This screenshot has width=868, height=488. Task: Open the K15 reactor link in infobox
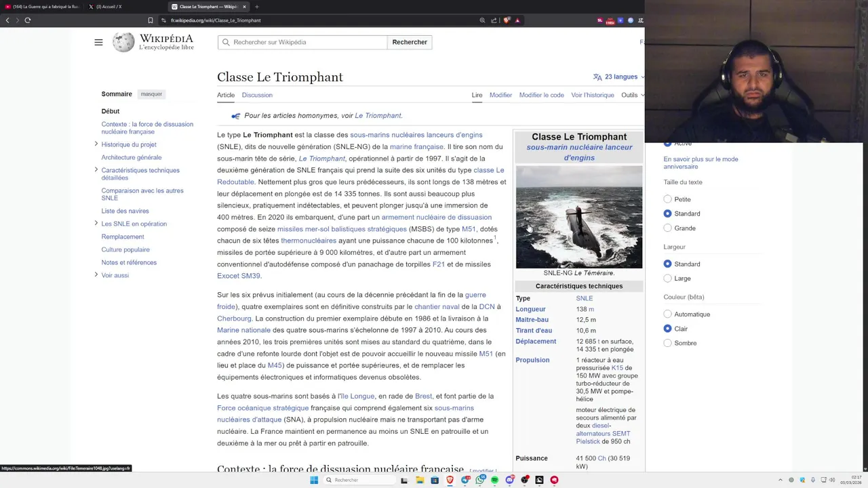(x=617, y=368)
